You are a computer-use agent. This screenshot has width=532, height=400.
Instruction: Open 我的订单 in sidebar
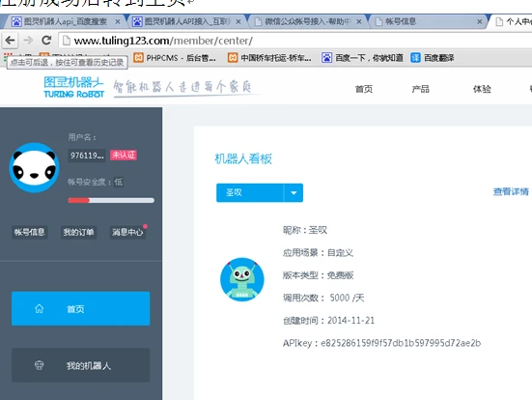78,232
